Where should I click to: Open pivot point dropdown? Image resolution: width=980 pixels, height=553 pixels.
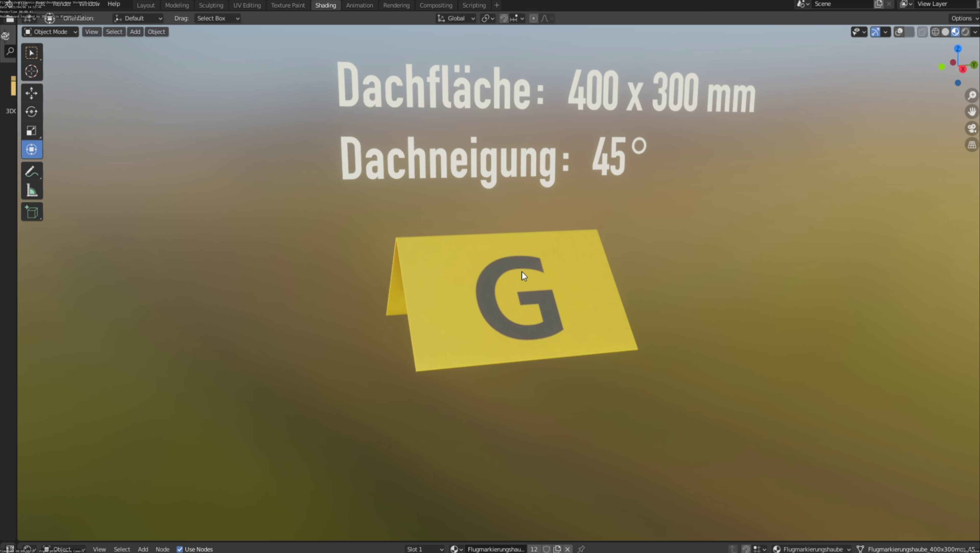[x=487, y=18]
